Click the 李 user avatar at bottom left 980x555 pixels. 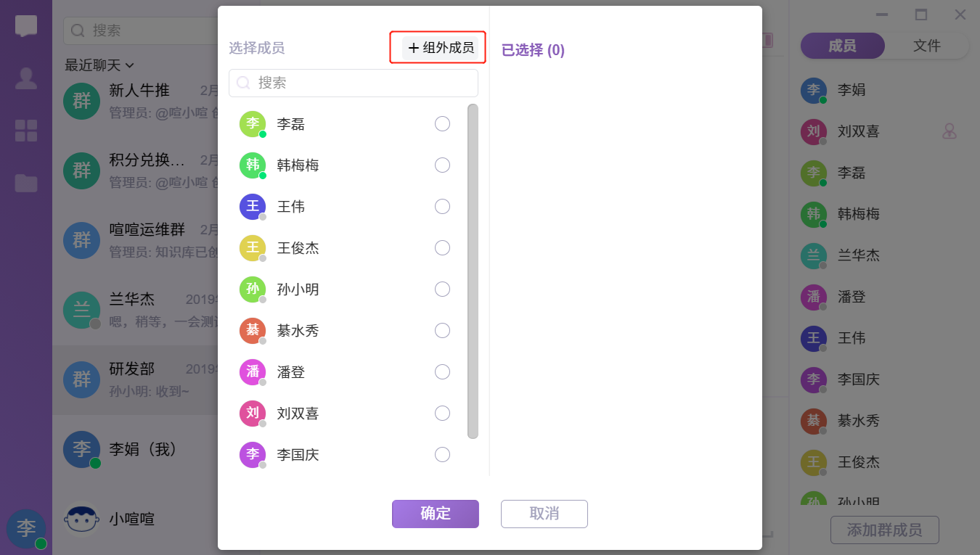(x=26, y=528)
